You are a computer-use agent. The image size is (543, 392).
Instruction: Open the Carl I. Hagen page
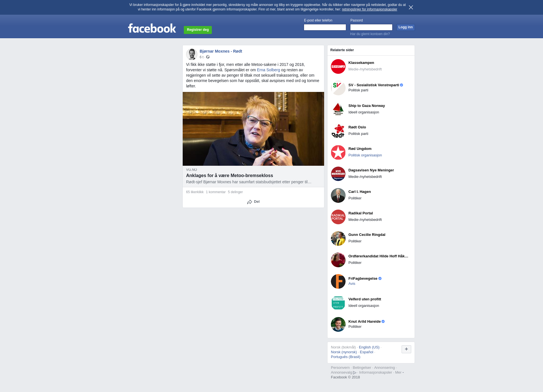tap(359, 192)
